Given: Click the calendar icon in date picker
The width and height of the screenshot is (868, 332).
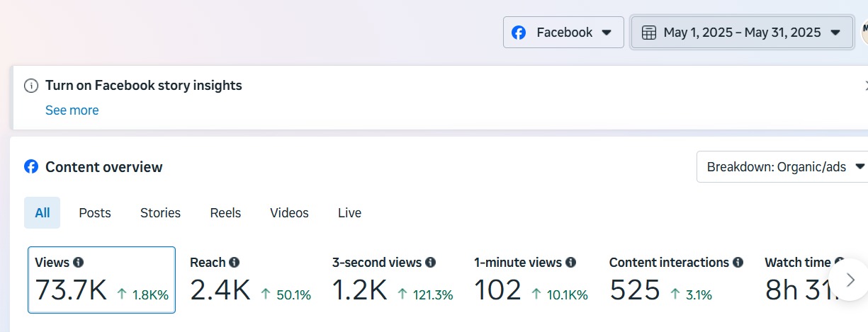Looking at the screenshot, I should [x=648, y=33].
